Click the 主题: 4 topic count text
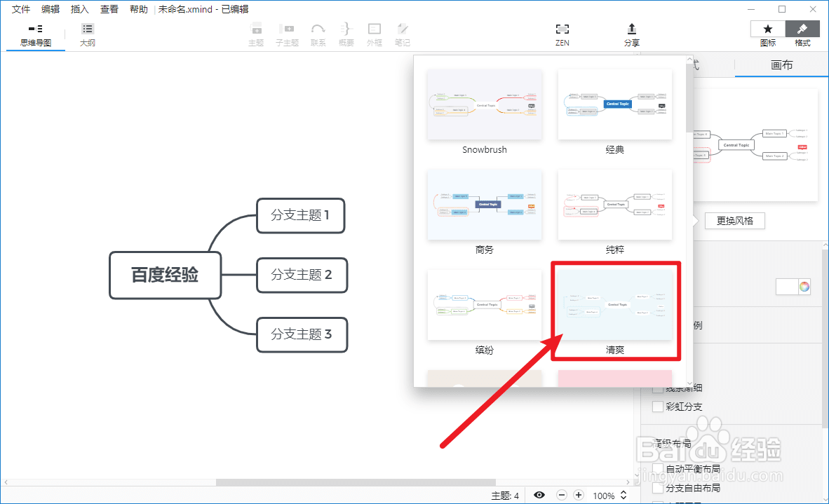Screen dimensions: 829x504 click(x=505, y=496)
